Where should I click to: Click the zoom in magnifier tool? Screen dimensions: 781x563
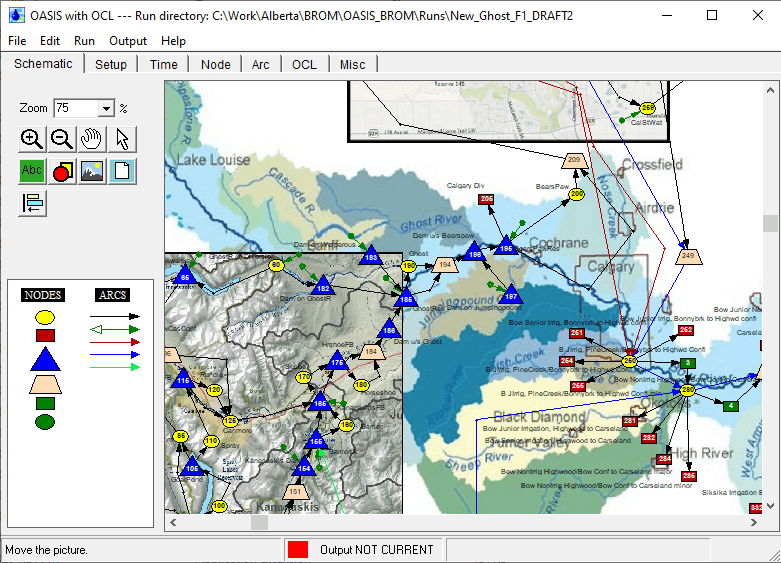(32, 140)
